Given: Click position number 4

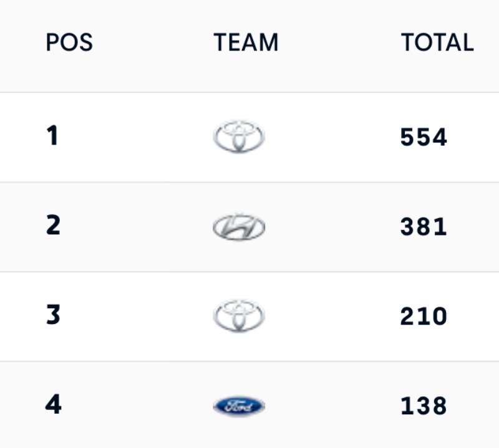Looking at the screenshot, I should [x=53, y=404].
